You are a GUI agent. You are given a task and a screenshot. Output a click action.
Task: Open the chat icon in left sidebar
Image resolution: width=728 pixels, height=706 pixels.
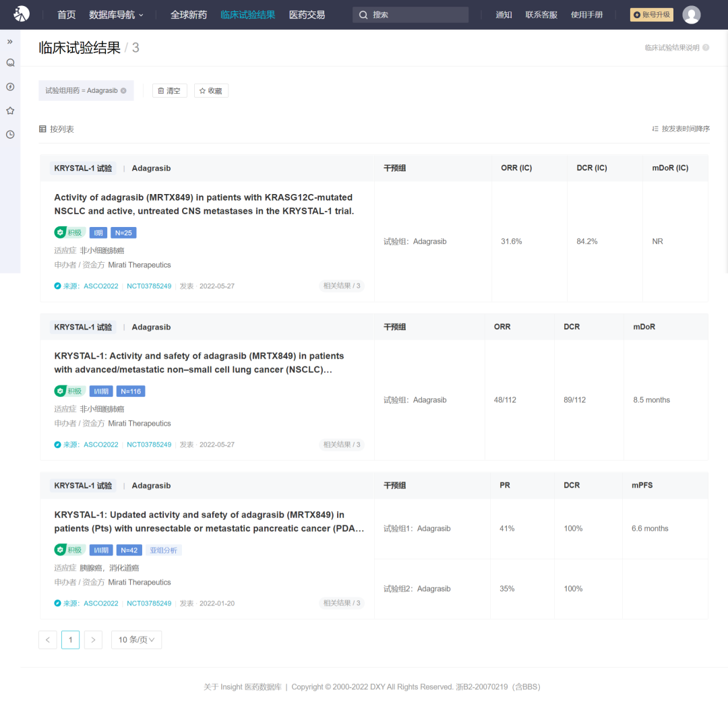pyautogui.click(x=10, y=63)
